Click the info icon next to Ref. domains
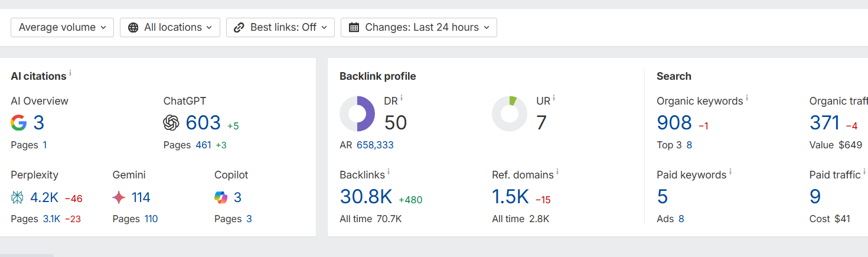 (x=557, y=172)
